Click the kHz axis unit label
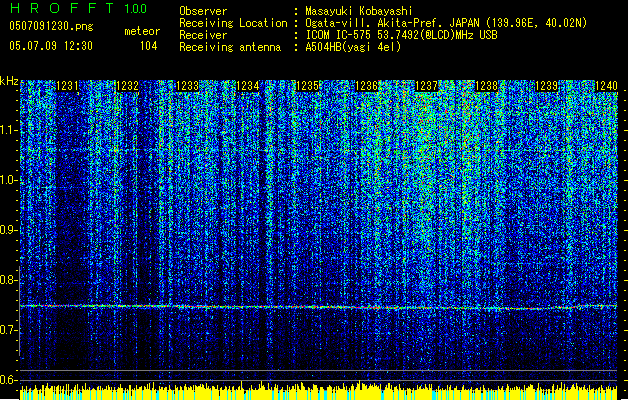The image size is (629, 400). coord(9,81)
